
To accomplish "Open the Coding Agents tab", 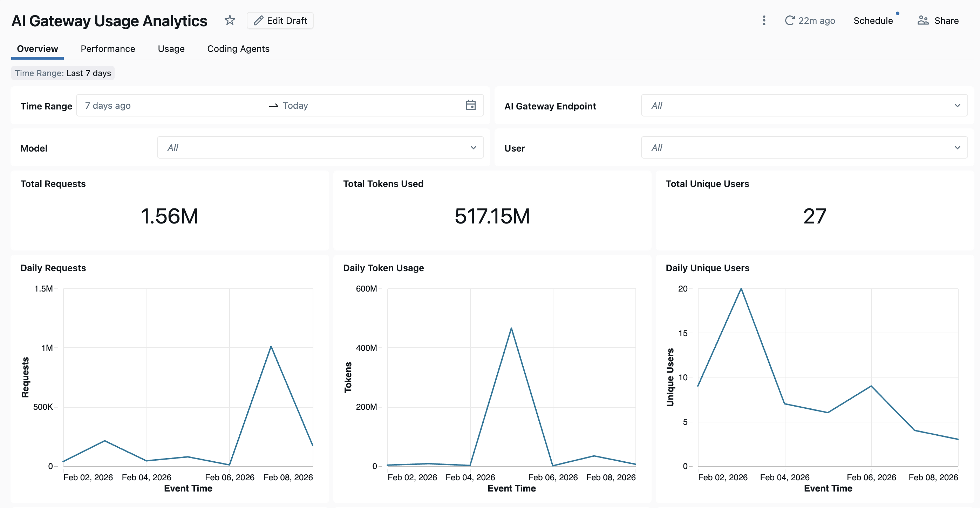I will click(x=238, y=49).
